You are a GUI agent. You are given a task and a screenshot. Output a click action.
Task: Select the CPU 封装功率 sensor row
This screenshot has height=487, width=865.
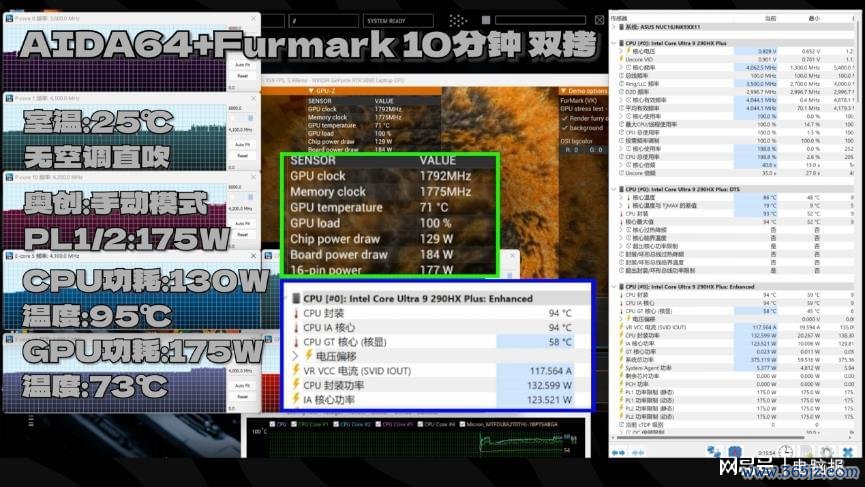click(732, 335)
